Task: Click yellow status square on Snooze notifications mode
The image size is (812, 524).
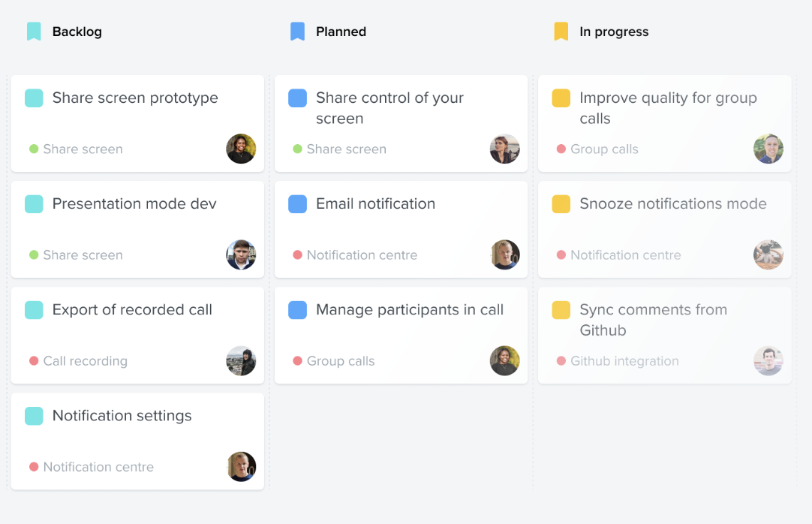Action: 561,204
